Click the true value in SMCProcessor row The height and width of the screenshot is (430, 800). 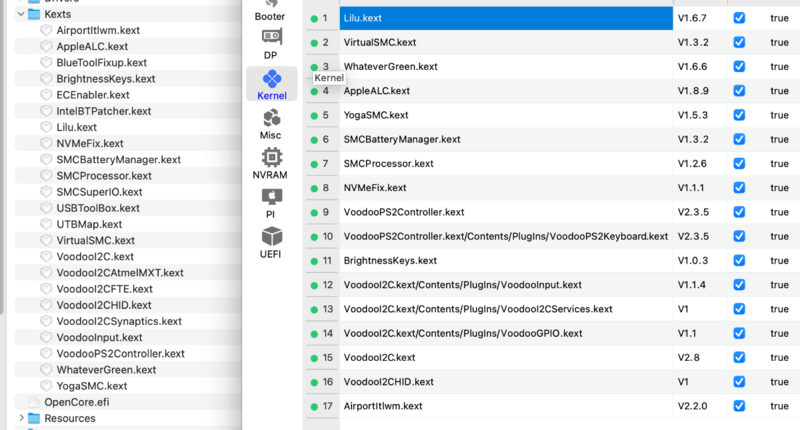(779, 164)
